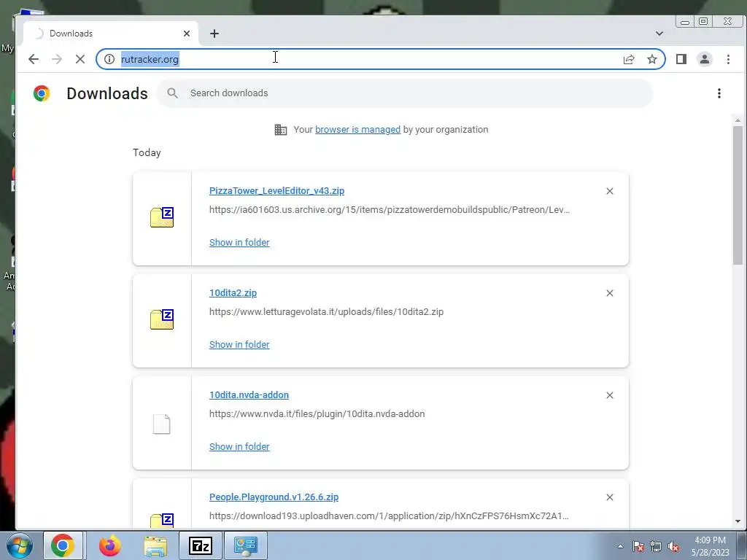The width and height of the screenshot is (747, 560).
Task: Click the 10dita2.zip file icon
Action: [x=162, y=319]
